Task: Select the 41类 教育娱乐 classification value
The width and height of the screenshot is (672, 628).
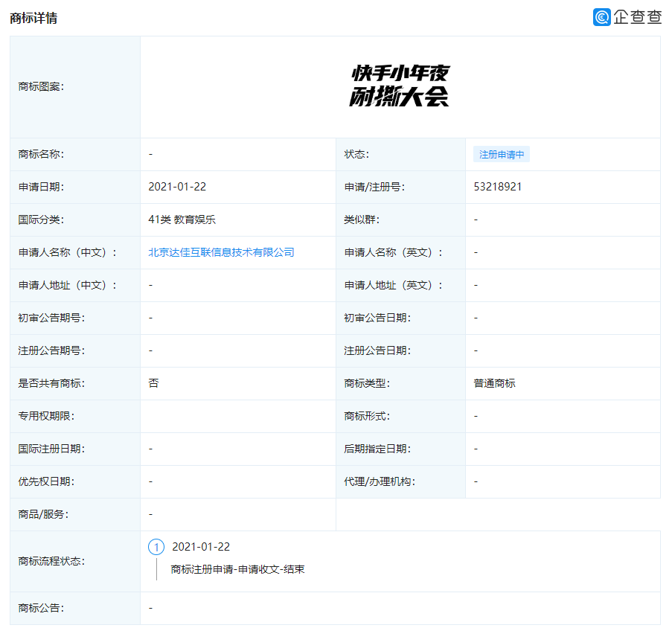Action: tap(182, 220)
